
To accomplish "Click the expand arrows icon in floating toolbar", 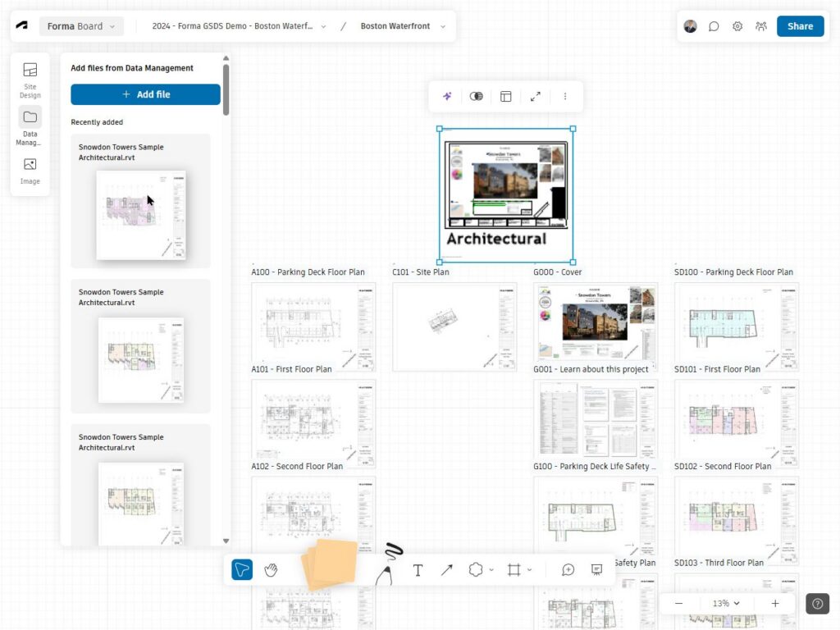I will [x=536, y=96].
